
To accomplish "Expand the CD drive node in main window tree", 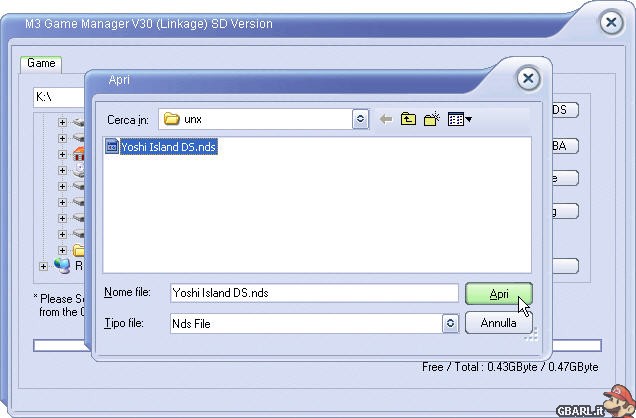I will click(x=62, y=170).
